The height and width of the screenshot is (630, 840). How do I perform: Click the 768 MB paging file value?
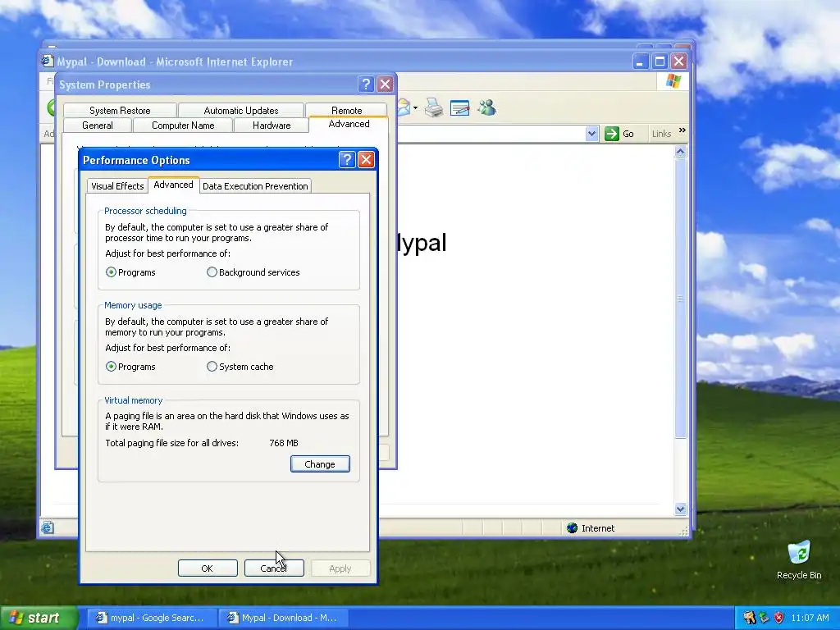284,443
